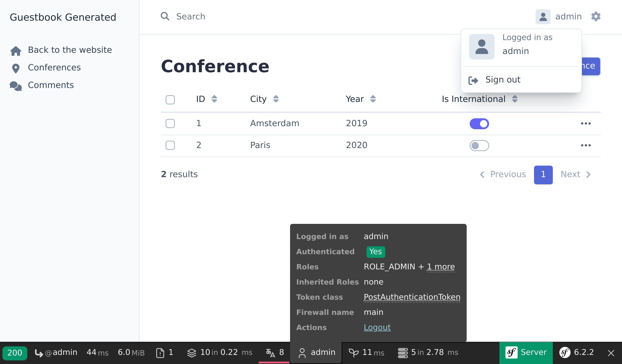Screen dimensions: 622x364
Task: Expand the Year column sort dropdown
Action: pos(372,98)
